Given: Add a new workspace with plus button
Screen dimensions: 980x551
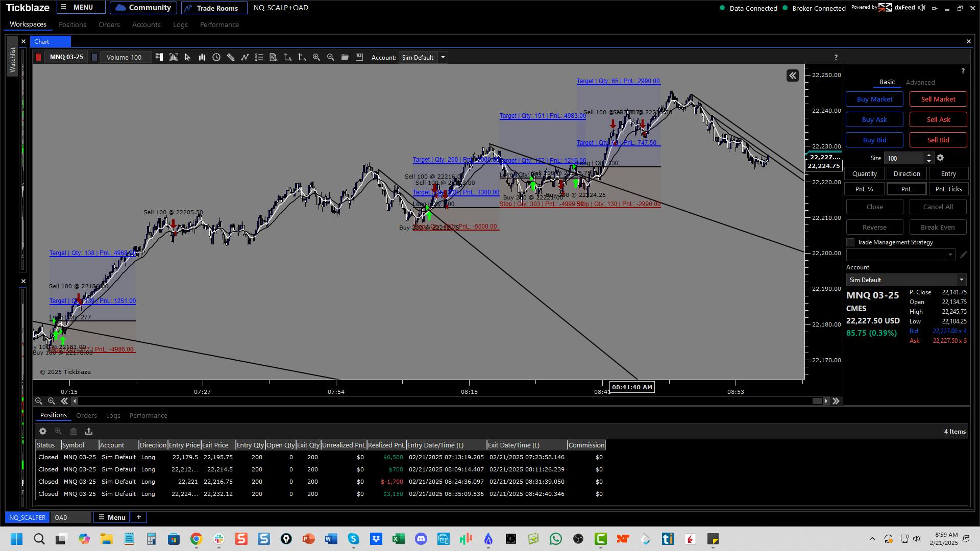Looking at the screenshot, I should pos(138,517).
